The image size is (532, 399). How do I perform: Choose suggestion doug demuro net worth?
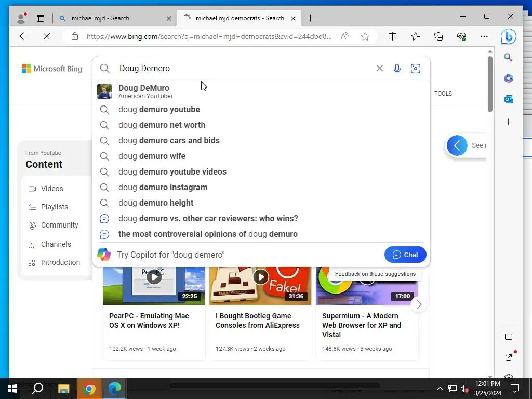(x=261, y=125)
